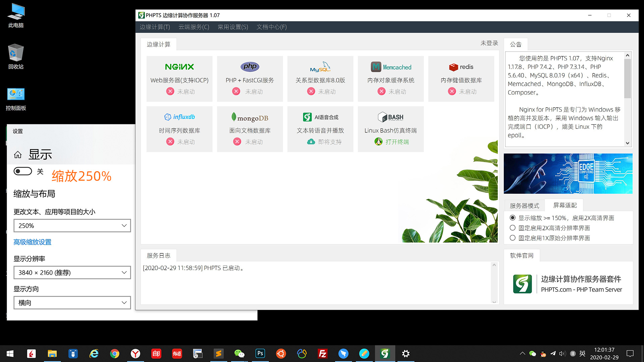The height and width of the screenshot is (362, 644).
Task: Click the BASH logo icon
Action: tap(391, 117)
